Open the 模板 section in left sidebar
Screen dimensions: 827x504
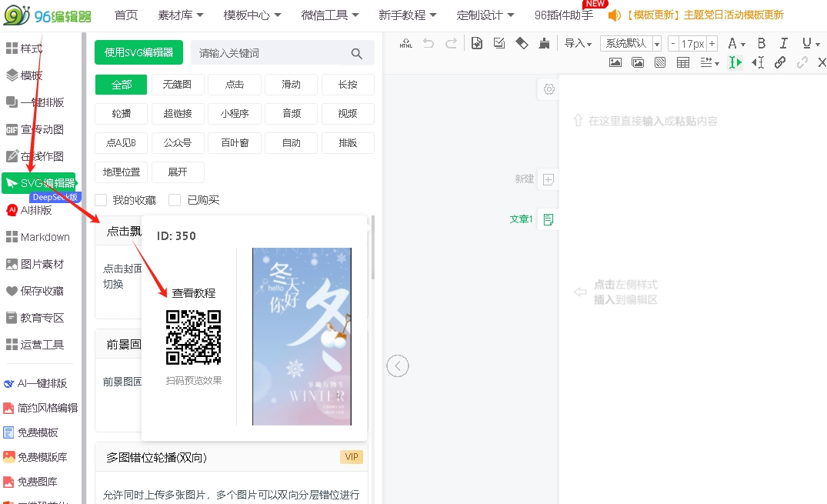tap(31, 75)
